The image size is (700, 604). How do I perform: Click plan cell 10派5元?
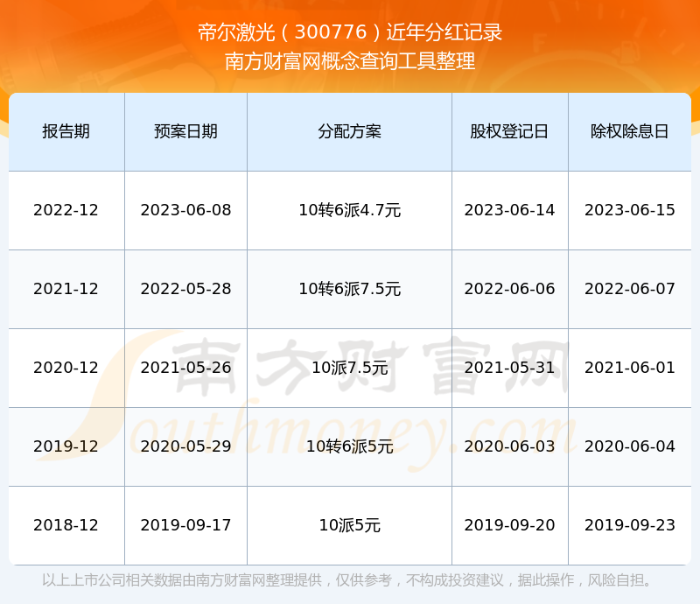(349, 525)
